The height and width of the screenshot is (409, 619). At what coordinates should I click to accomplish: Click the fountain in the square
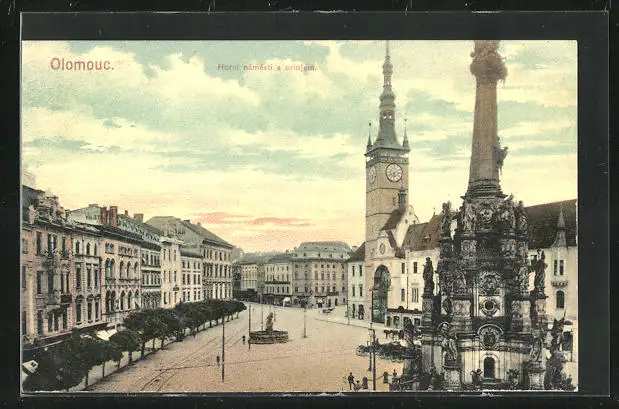click(269, 329)
